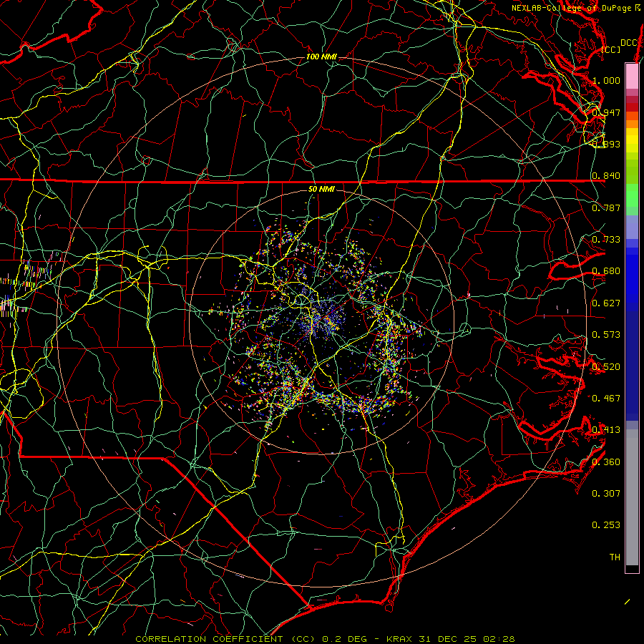Screen dimensions: 644x644
Task: Click the CORRELATION COEFFICIENT (CC) caption text
Action: click(225, 639)
